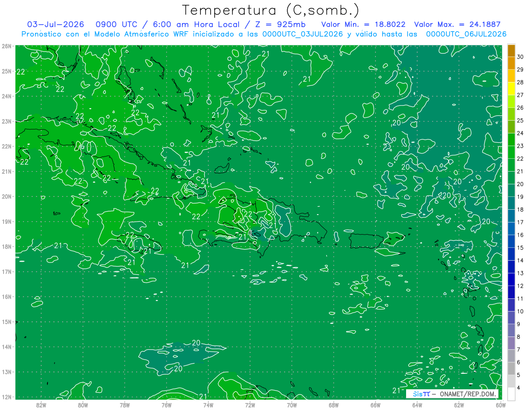
Task: Pick the colorbar segment between 22 and 23
Action: 511,153
